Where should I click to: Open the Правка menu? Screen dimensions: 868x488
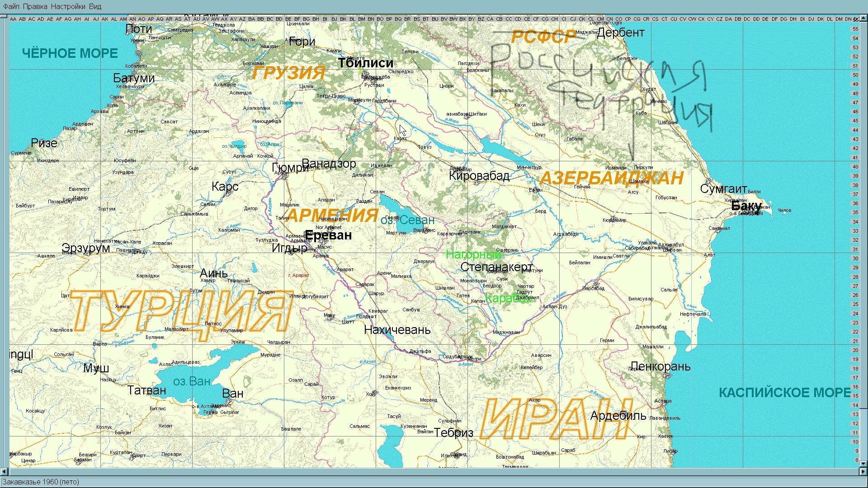tap(35, 6)
